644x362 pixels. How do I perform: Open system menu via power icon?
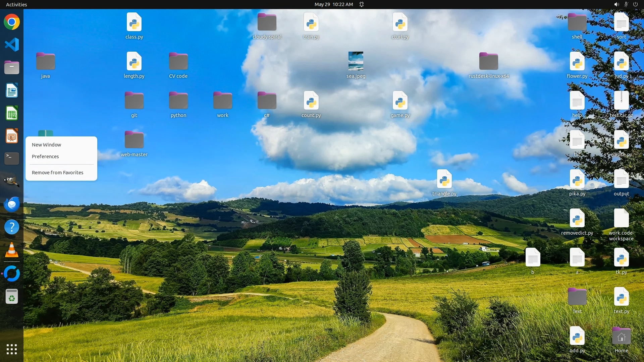click(x=635, y=4)
